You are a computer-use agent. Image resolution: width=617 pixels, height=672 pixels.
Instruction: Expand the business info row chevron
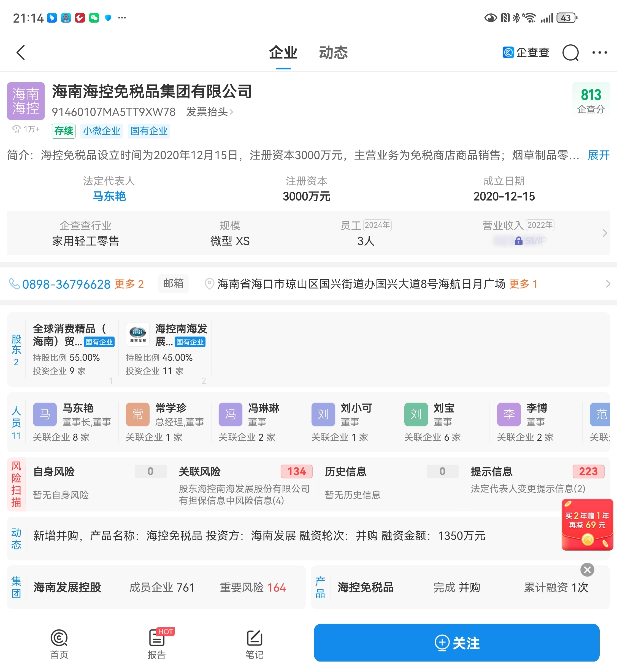[x=605, y=233]
